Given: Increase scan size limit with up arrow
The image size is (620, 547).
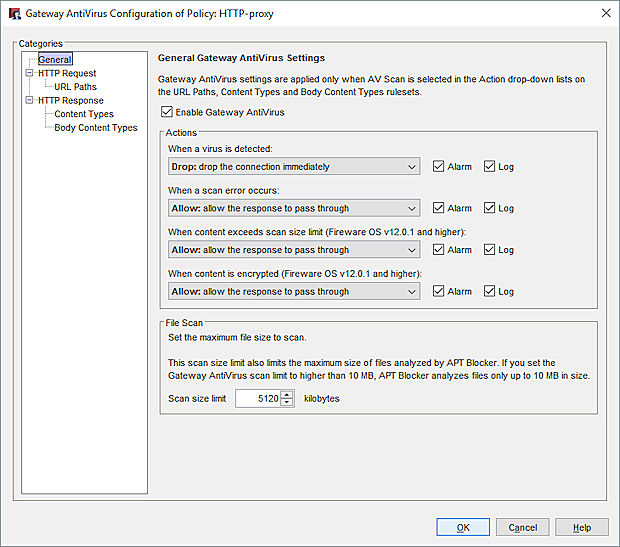Looking at the screenshot, I should tap(288, 394).
